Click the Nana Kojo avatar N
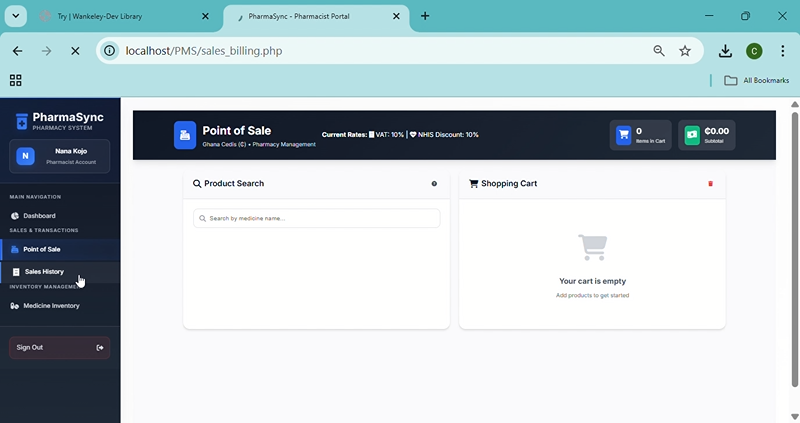The image size is (800, 423). point(25,156)
